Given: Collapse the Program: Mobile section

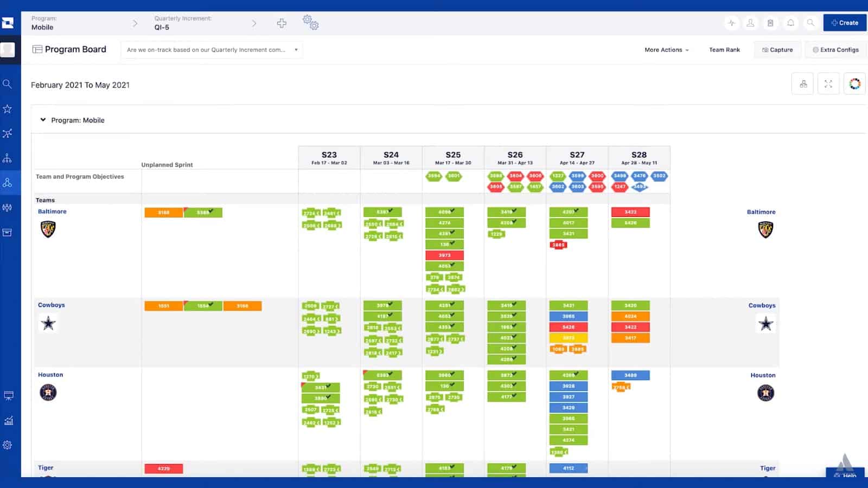Looking at the screenshot, I should click(43, 120).
